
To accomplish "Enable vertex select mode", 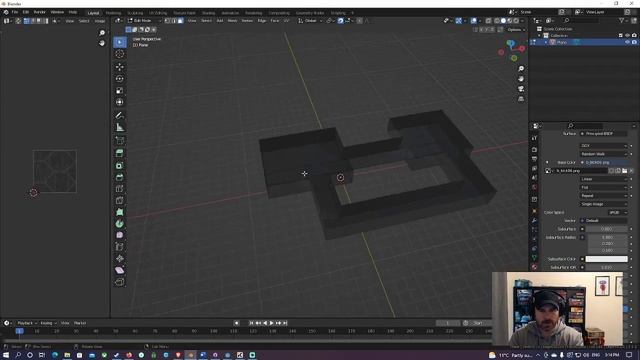I will point(167,20).
